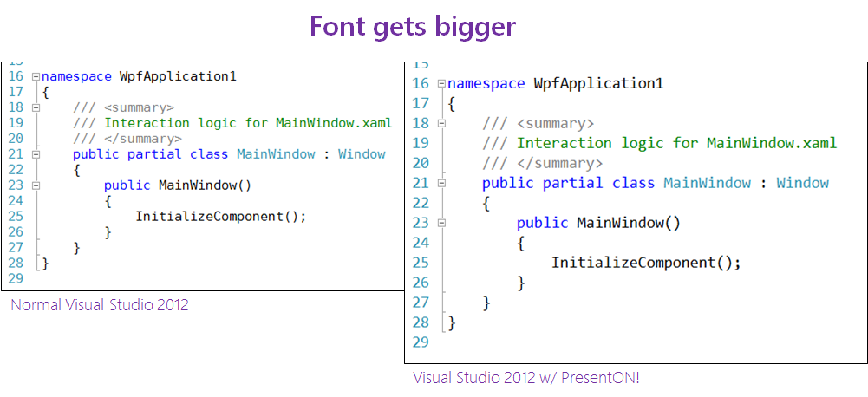Collapse constructor at line 23 in PresentON panel

coord(441,223)
